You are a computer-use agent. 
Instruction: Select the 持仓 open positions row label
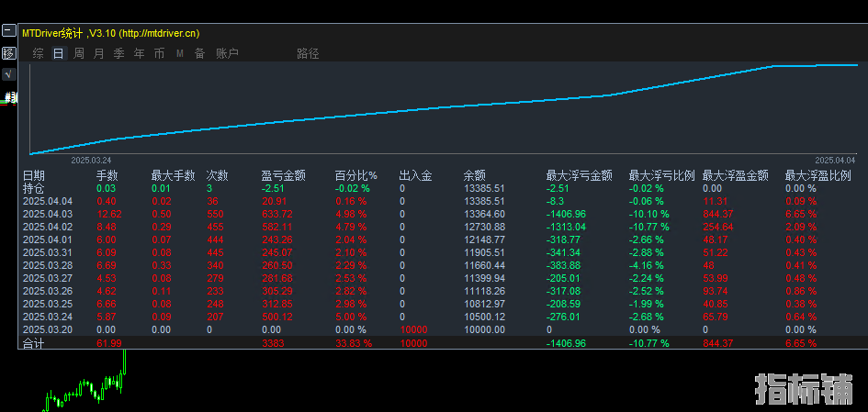pyautogui.click(x=33, y=188)
